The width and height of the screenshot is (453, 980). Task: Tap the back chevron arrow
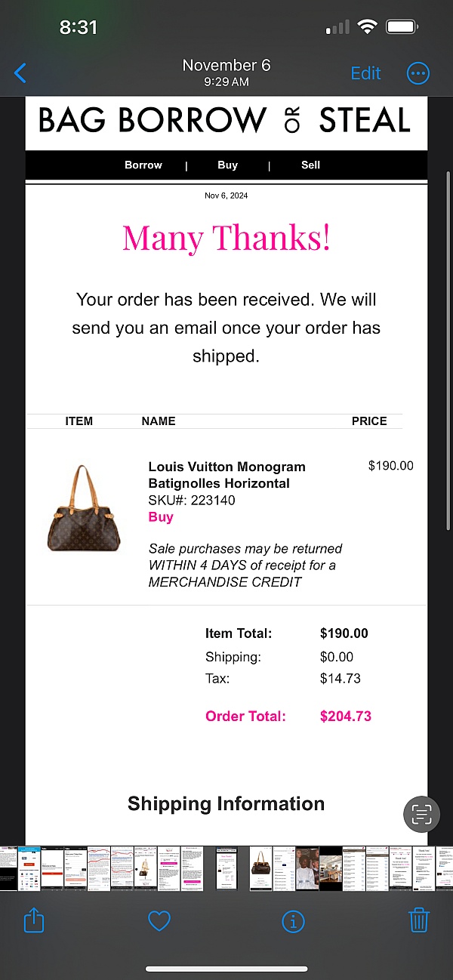20,73
